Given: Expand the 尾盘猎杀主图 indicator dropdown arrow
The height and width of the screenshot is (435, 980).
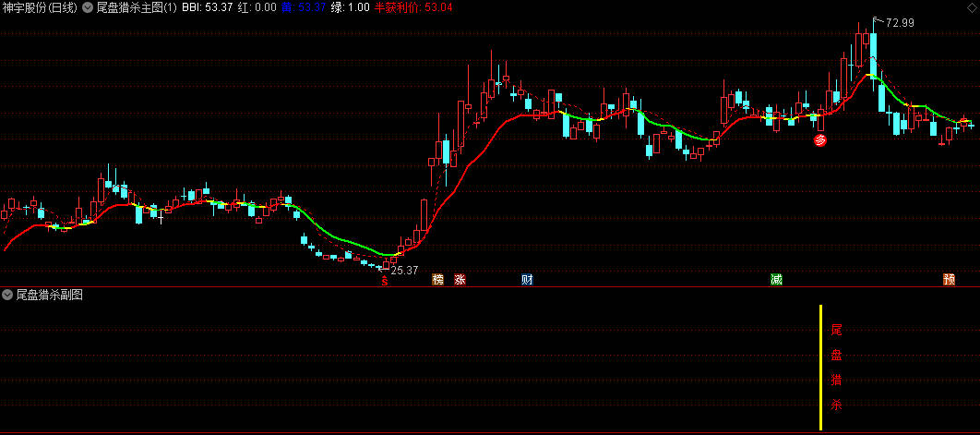Looking at the screenshot, I should [88, 7].
